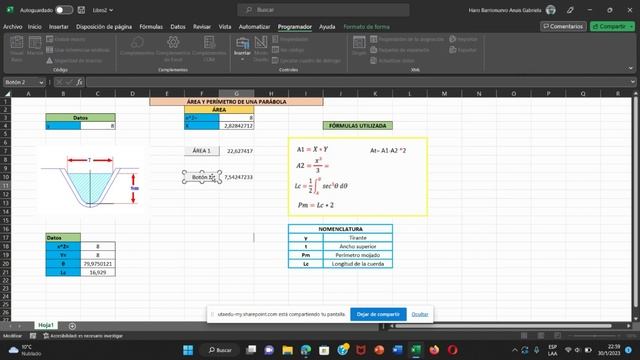
Task: Click Actualizar datos in XML group
Action: pos(392,60)
